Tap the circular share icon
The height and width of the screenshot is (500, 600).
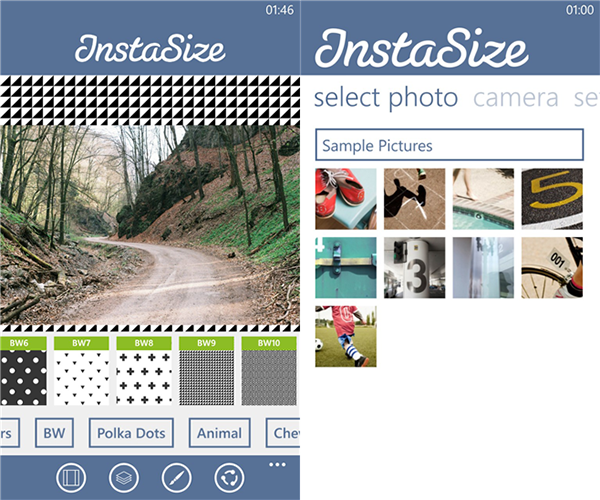point(229,477)
